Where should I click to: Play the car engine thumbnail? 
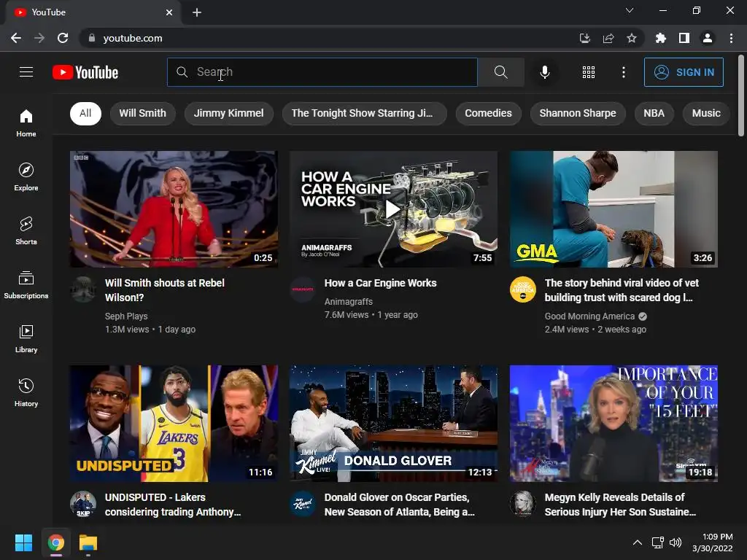pos(393,209)
